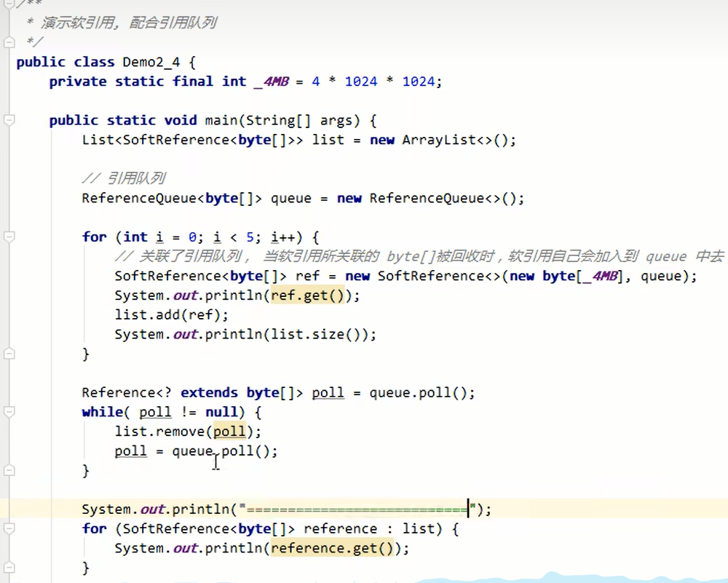The width and height of the screenshot is (728, 583).
Task: Click ArrayList in the list declaration
Action: tap(439, 140)
